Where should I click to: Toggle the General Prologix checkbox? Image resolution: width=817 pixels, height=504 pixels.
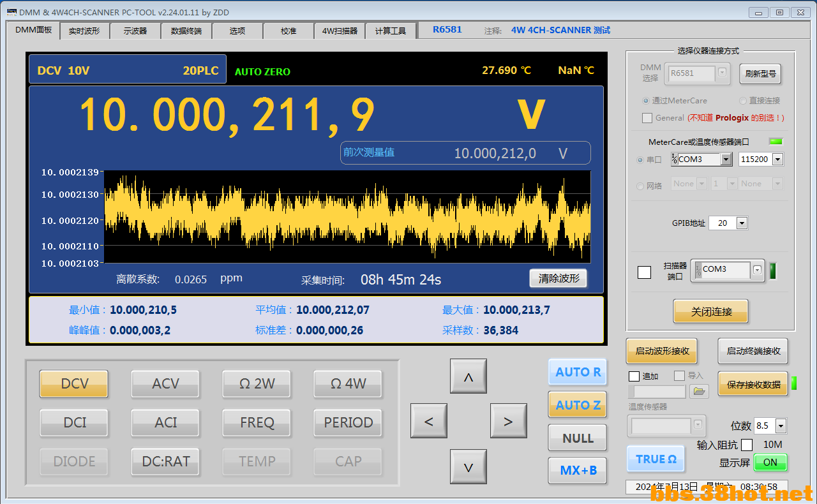tap(647, 118)
